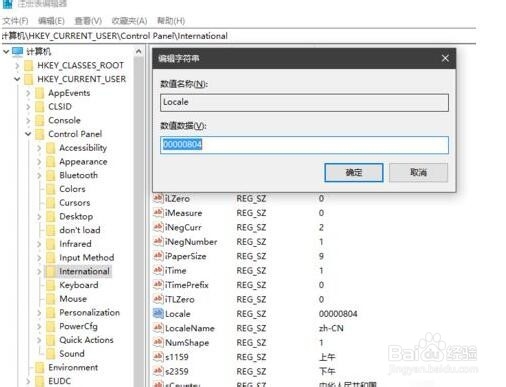This screenshot has height=387, width=506.
Task: Select the Keyboard folder icon
Action: [x=51, y=285]
